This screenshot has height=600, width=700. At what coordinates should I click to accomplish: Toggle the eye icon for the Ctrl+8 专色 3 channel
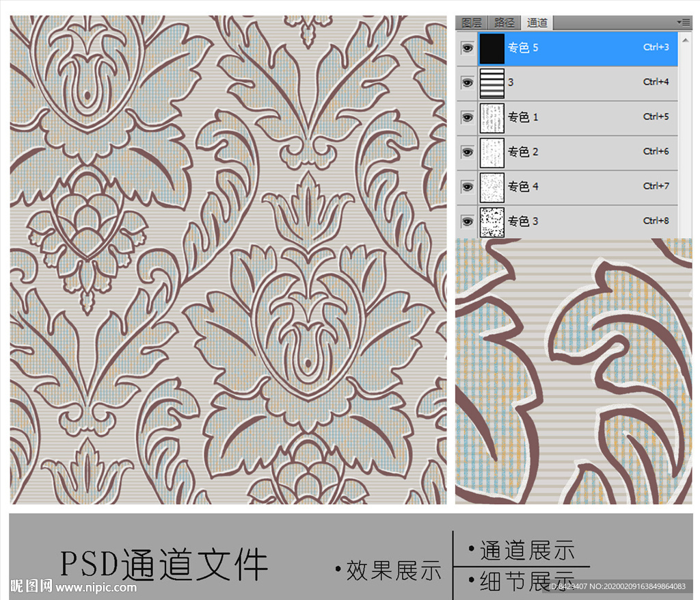[467, 222]
